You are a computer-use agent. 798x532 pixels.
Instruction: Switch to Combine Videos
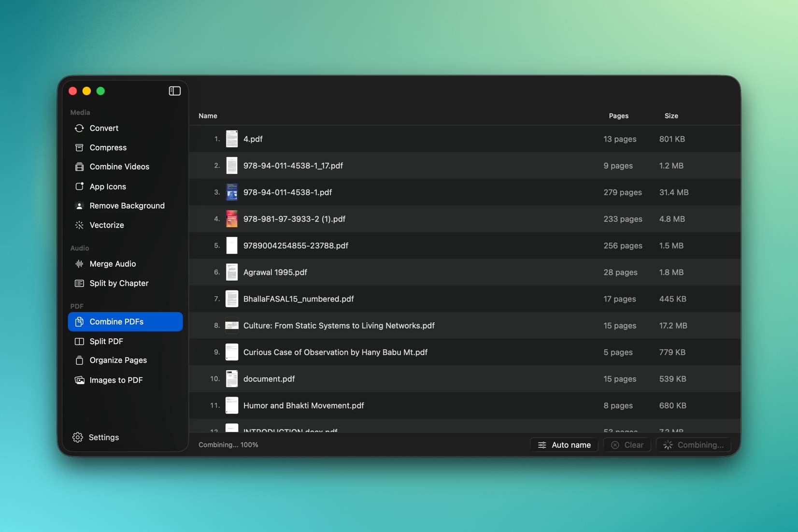[125, 167]
